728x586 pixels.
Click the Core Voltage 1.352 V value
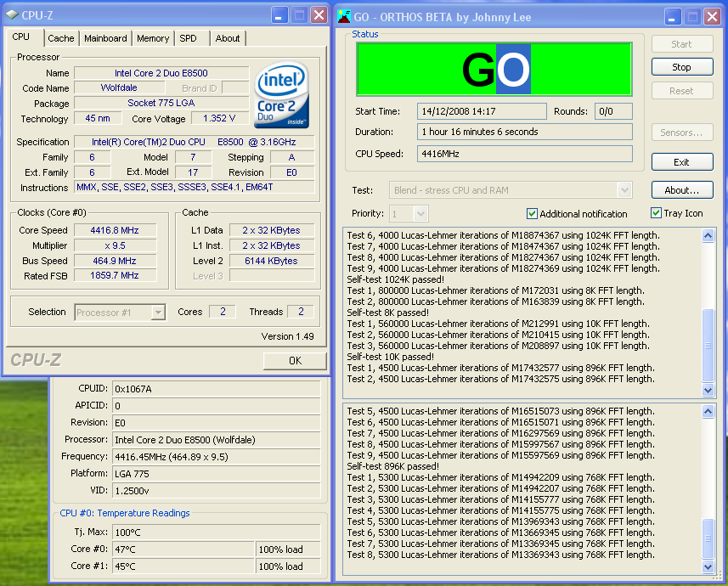(x=219, y=118)
